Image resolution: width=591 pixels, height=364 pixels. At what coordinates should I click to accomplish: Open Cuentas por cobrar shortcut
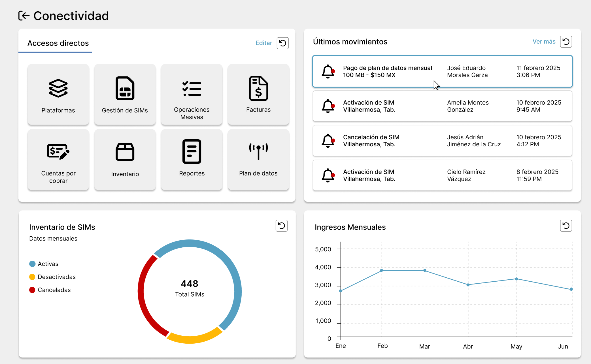[58, 160]
